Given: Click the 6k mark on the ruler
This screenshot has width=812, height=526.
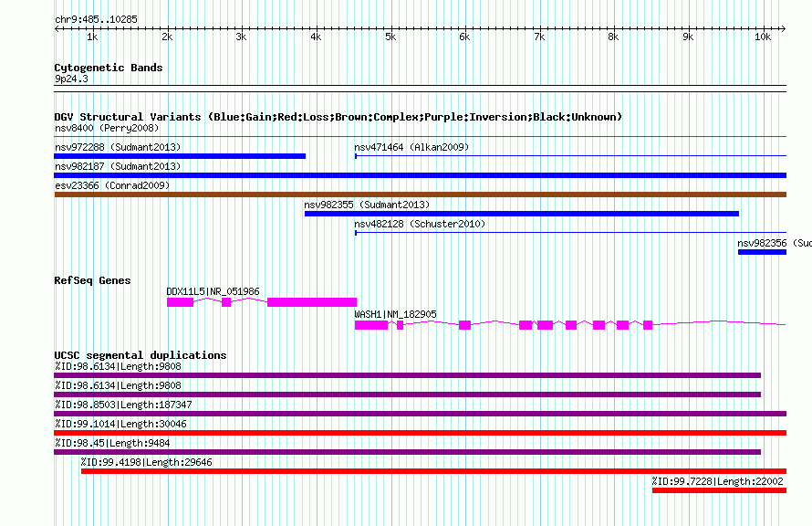Looking at the screenshot, I should point(464,37).
